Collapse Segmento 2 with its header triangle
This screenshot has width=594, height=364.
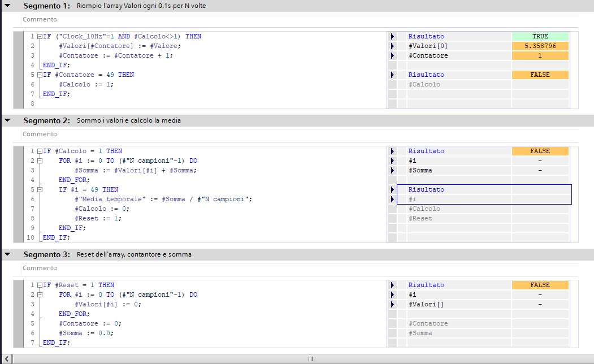click(7, 120)
